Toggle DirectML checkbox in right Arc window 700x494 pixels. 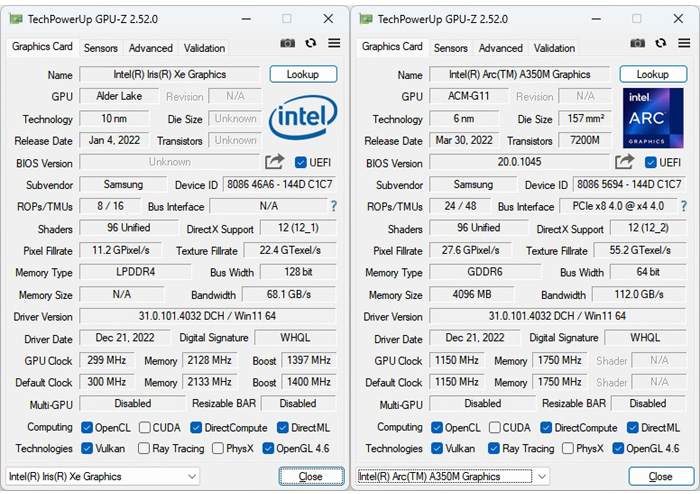(x=633, y=428)
